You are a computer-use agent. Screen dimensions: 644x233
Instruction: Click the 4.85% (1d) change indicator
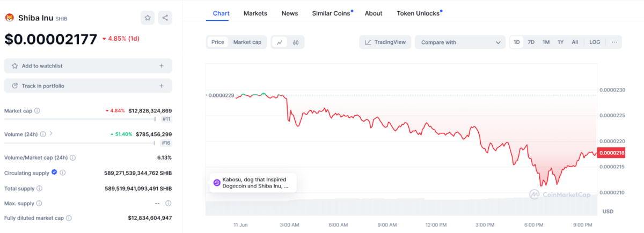pyautogui.click(x=121, y=39)
